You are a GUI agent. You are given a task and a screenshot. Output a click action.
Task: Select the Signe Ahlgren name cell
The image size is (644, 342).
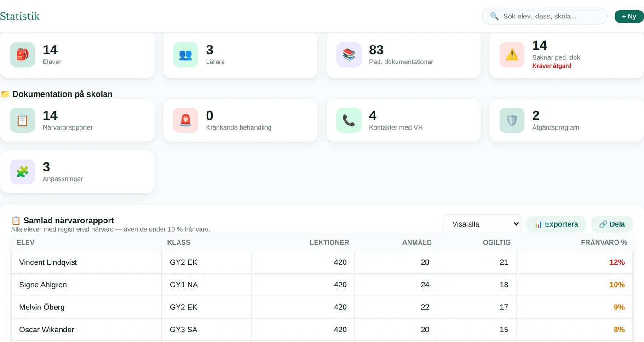tap(86, 285)
